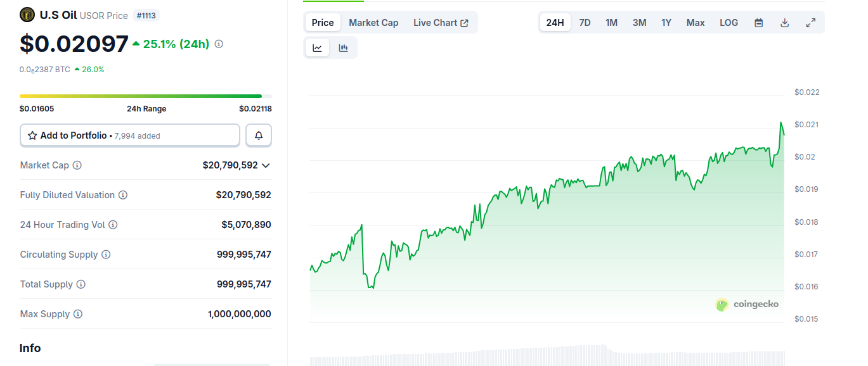Select 7D time range
This screenshot has height=366, width=868.
tap(585, 23)
